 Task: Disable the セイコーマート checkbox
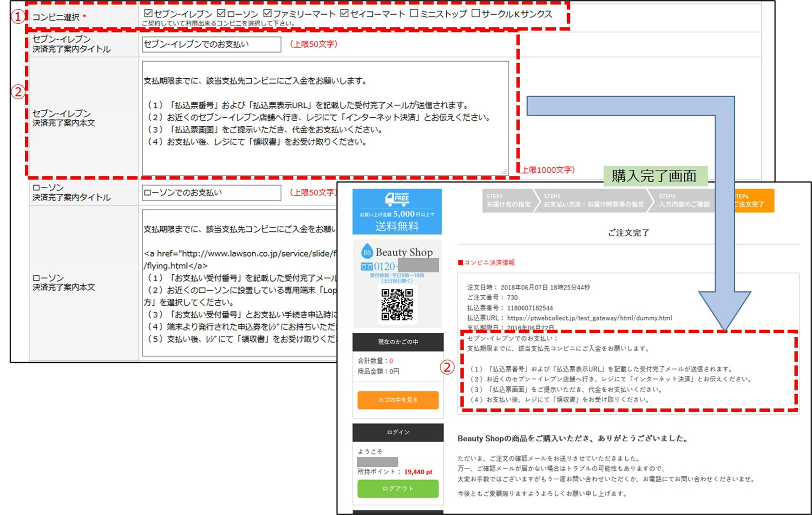point(345,13)
